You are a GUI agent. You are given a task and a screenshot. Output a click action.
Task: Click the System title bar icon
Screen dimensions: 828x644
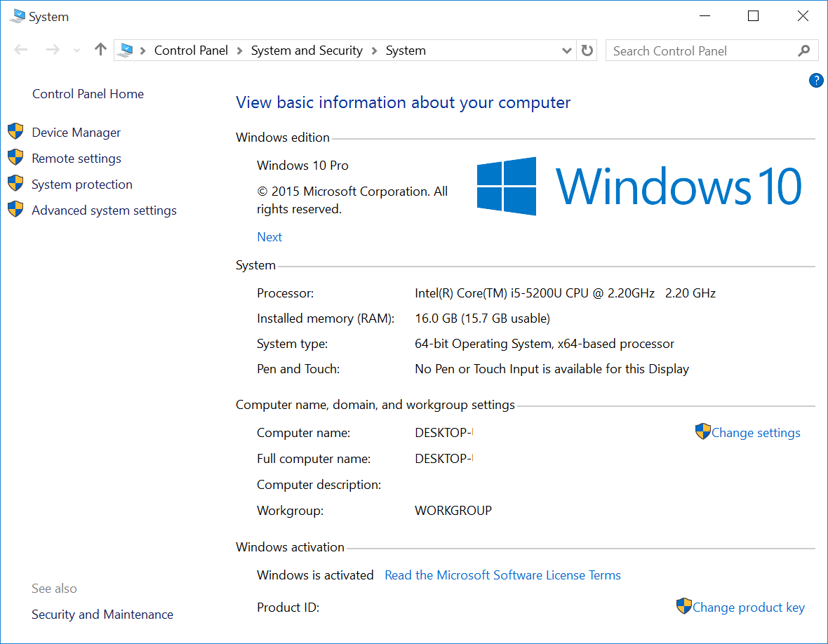pos(18,16)
